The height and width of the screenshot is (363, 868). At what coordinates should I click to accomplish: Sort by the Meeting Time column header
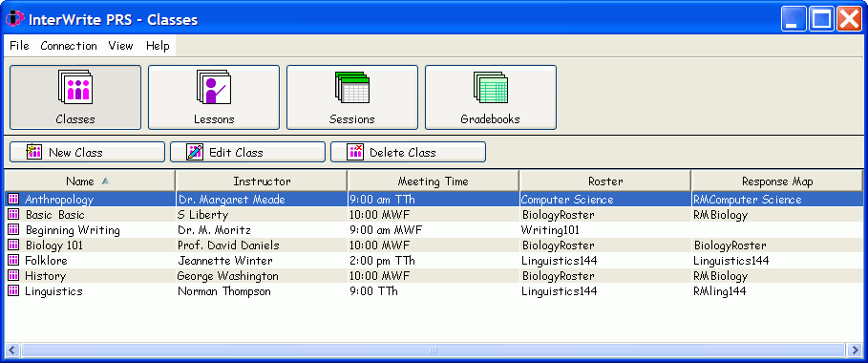click(433, 181)
